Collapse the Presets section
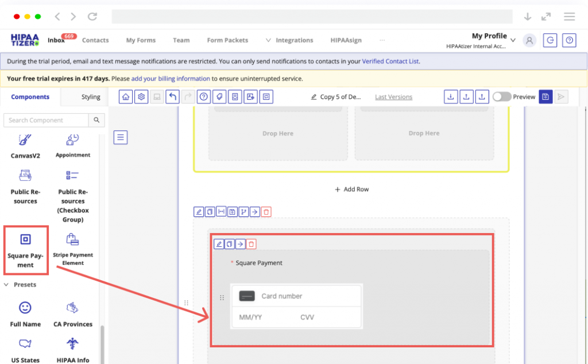Screen dimensions: 588x364 tap(6, 285)
